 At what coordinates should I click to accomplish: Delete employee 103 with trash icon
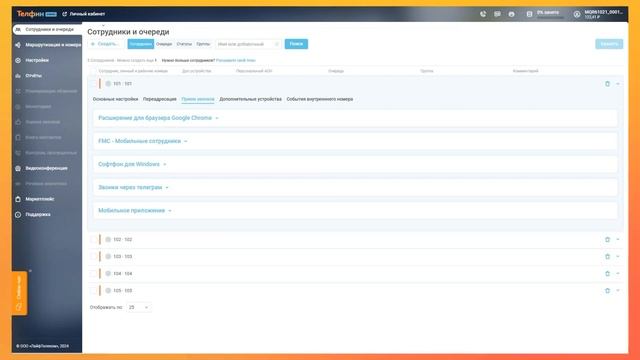(x=607, y=257)
